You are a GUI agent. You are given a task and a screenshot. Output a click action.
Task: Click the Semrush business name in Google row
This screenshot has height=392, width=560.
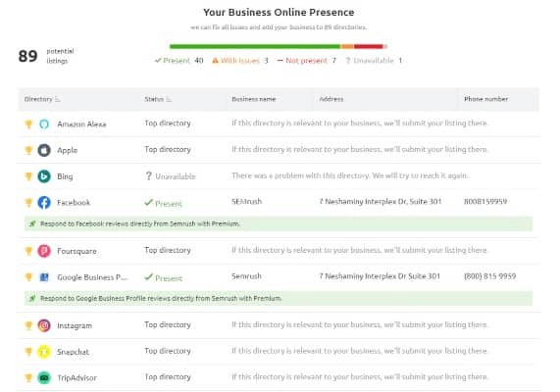246,276
